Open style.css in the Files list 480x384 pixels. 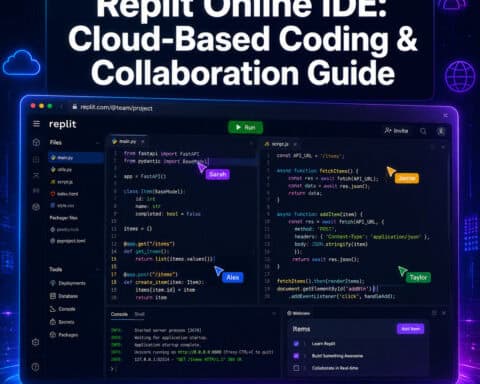(62, 206)
